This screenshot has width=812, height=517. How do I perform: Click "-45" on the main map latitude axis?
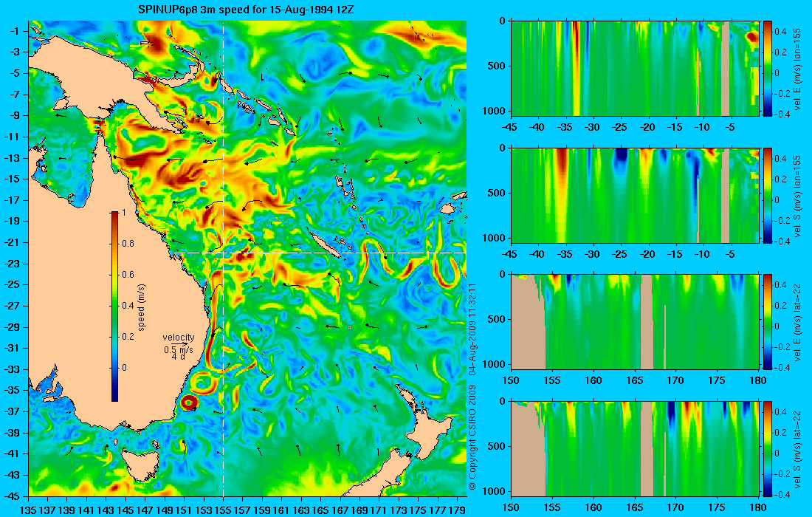click(x=13, y=496)
